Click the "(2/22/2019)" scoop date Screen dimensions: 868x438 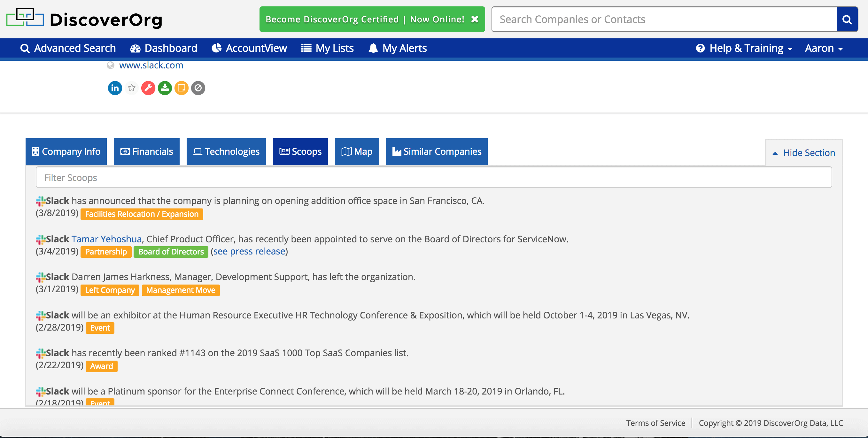click(x=60, y=365)
